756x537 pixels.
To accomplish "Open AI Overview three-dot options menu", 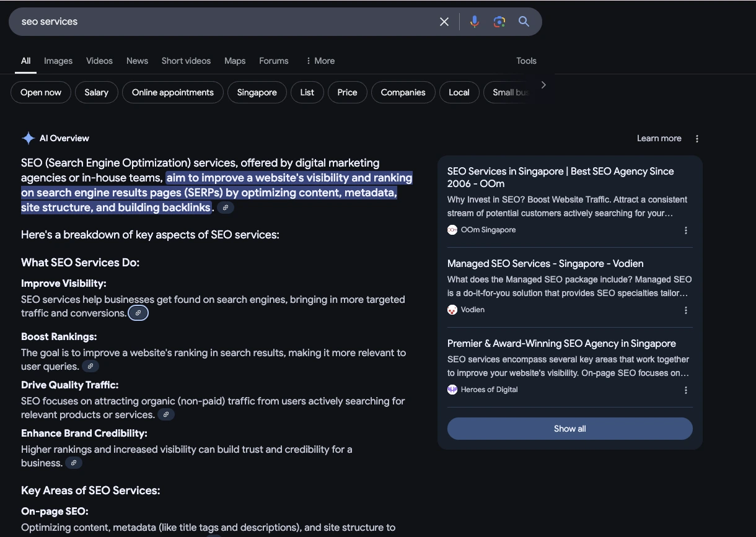I will point(697,139).
